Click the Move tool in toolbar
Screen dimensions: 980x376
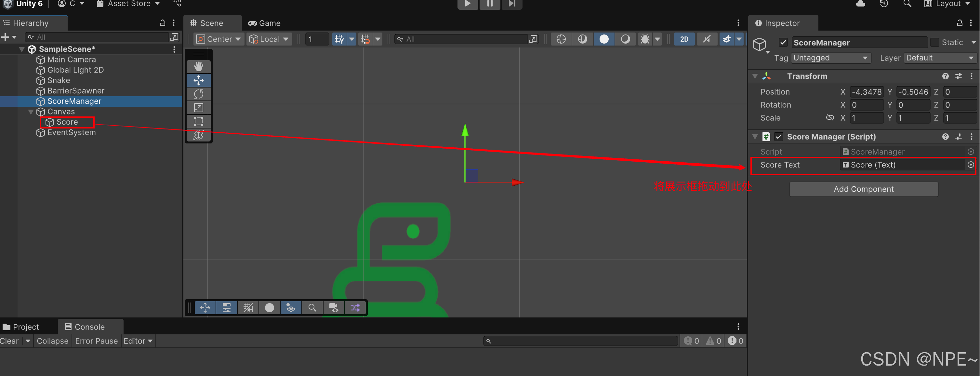199,81
